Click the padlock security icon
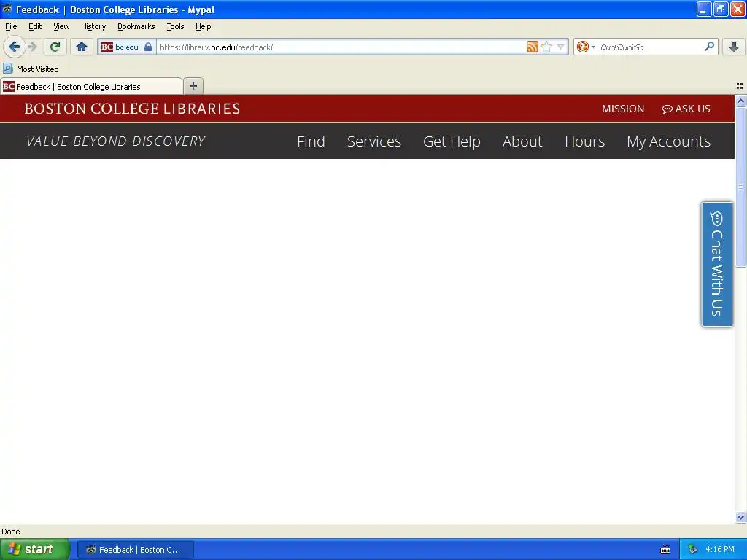 (148, 47)
